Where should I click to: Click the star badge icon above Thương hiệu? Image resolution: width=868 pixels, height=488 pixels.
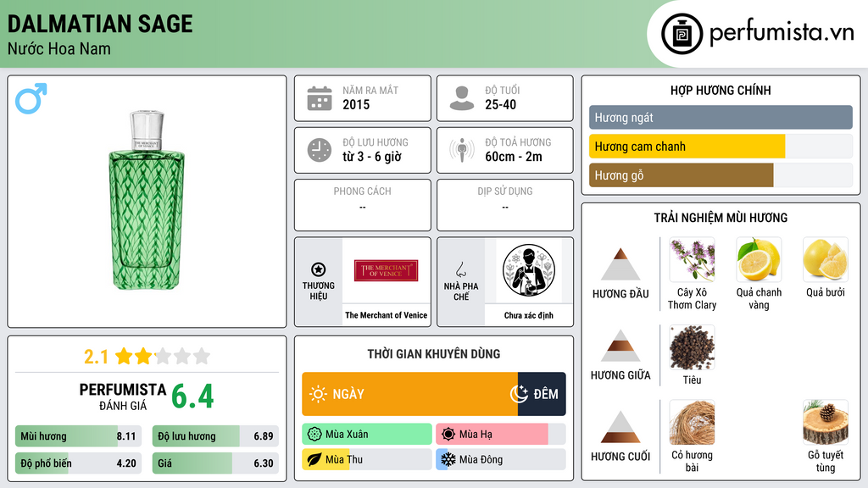(x=319, y=269)
